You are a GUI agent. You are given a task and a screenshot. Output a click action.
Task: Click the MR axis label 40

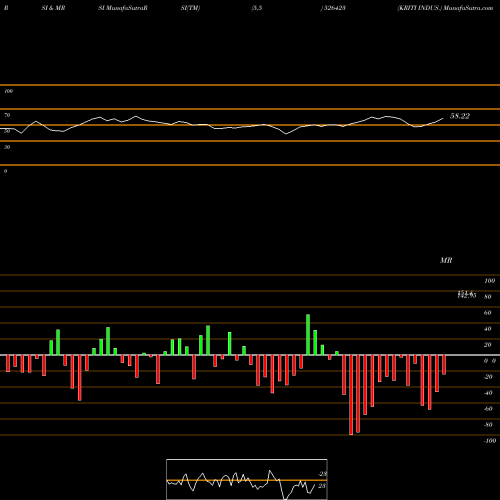pyautogui.click(x=487, y=329)
